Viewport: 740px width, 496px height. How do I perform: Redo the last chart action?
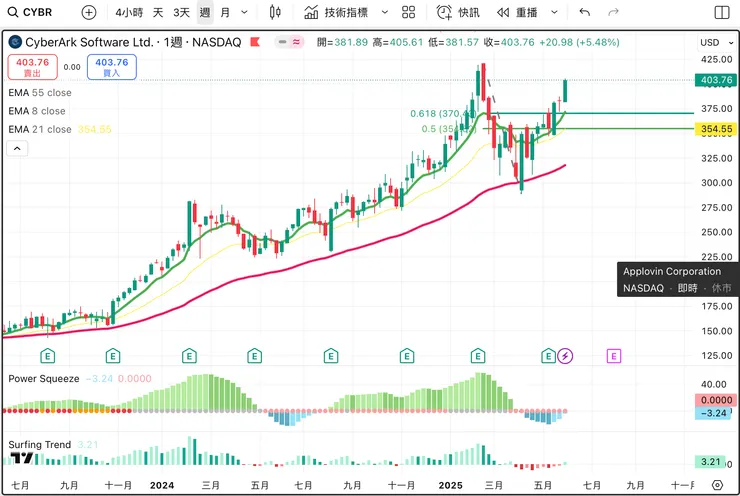[x=613, y=12]
